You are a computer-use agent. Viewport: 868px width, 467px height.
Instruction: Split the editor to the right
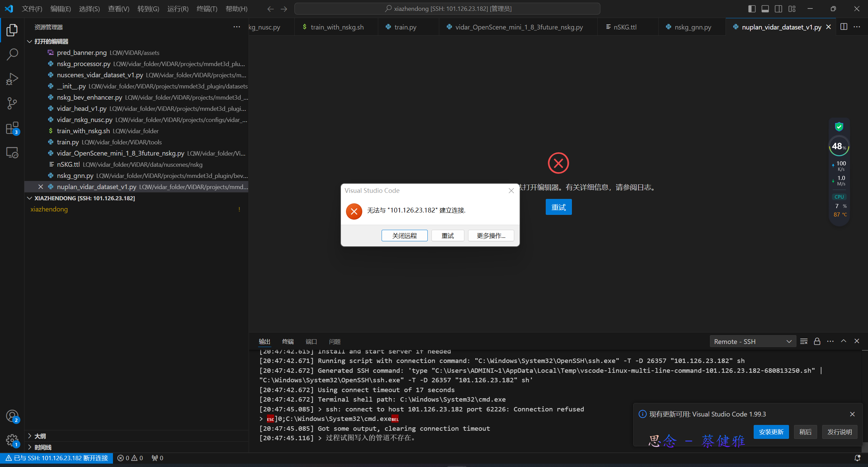[x=844, y=27]
